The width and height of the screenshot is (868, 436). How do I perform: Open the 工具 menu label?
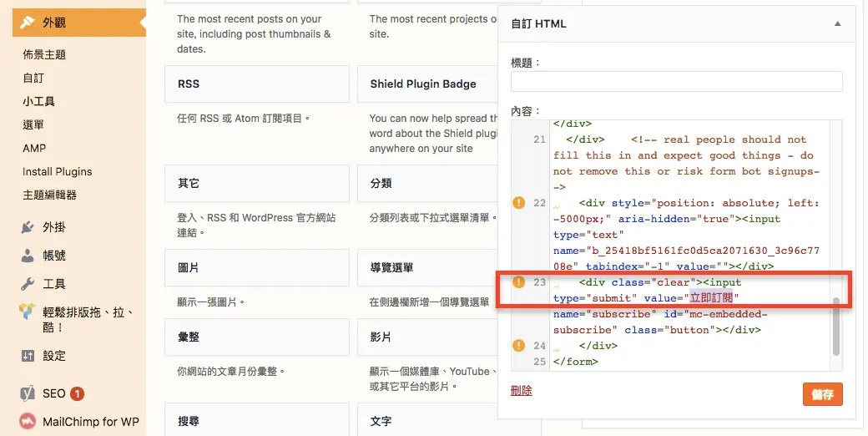pos(54,284)
